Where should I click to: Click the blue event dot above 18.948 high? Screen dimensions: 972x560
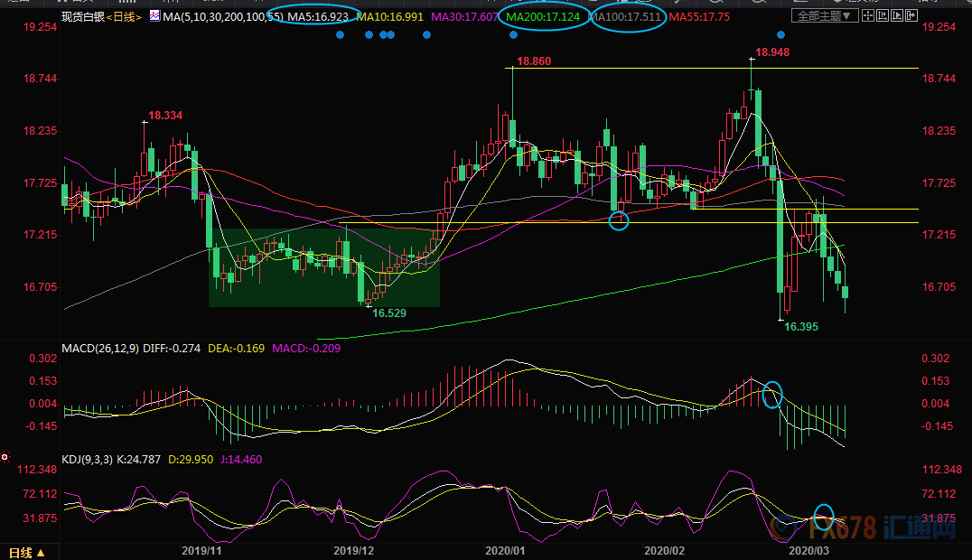point(780,35)
